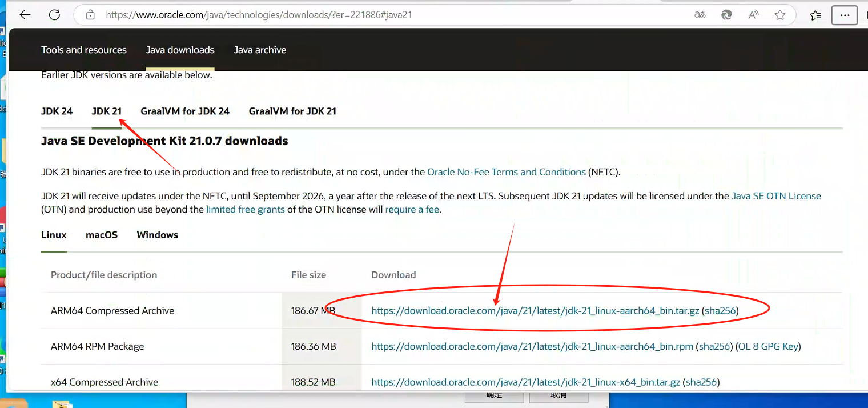The height and width of the screenshot is (408, 868).
Task: Click the x64 Compressed Archive description
Action: coord(105,382)
